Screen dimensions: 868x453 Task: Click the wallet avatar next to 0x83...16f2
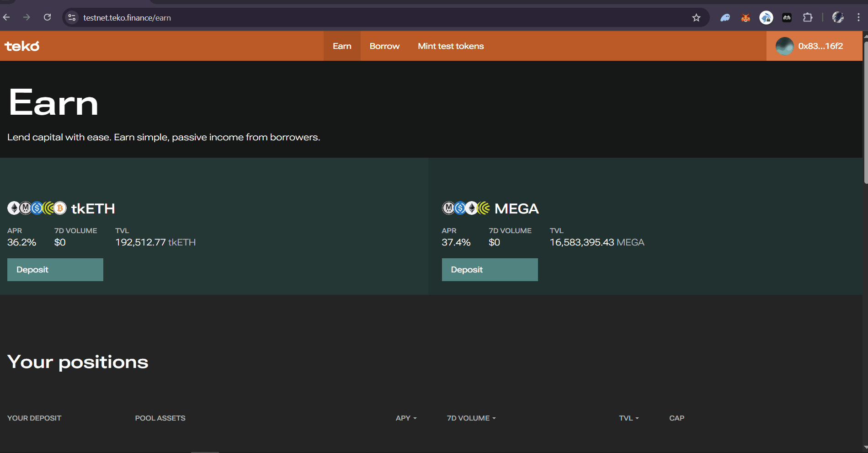[784, 46]
